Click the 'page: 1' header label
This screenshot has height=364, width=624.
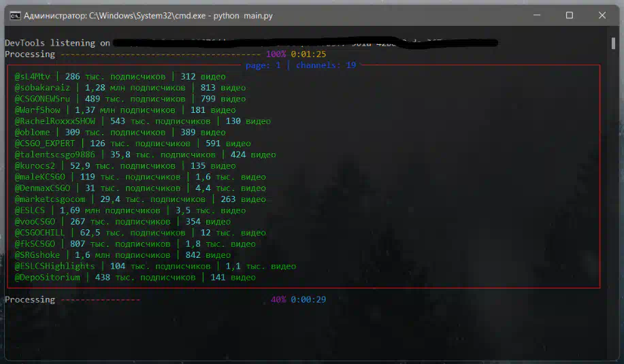pyautogui.click(x=263, y=65)
